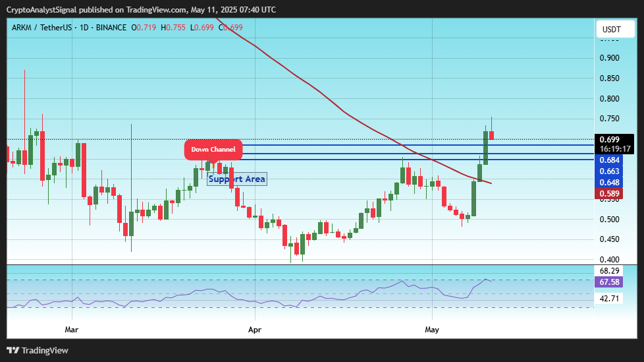Click the Low value L0.699 in header

click(x=201, y=28)
